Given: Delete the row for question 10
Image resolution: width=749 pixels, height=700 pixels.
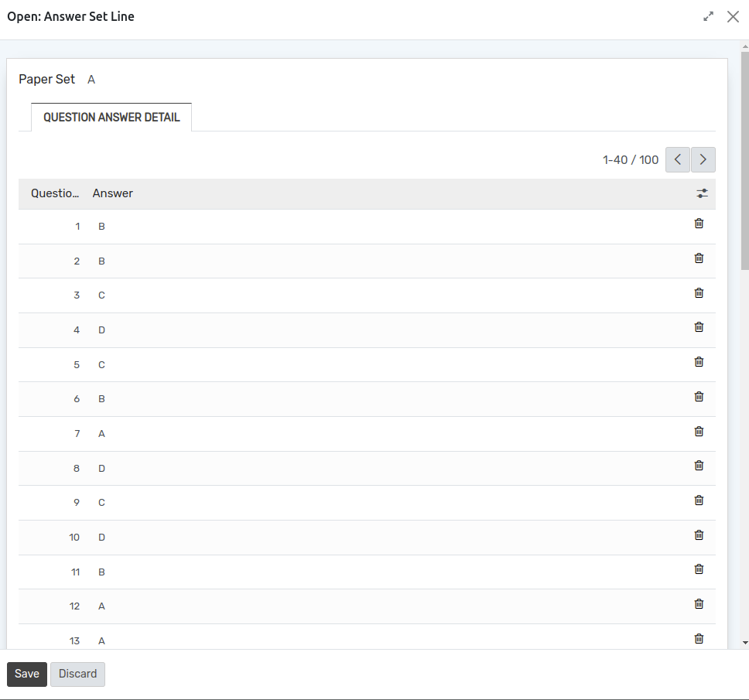Looking at the screenshot, I should pos(699,535).
